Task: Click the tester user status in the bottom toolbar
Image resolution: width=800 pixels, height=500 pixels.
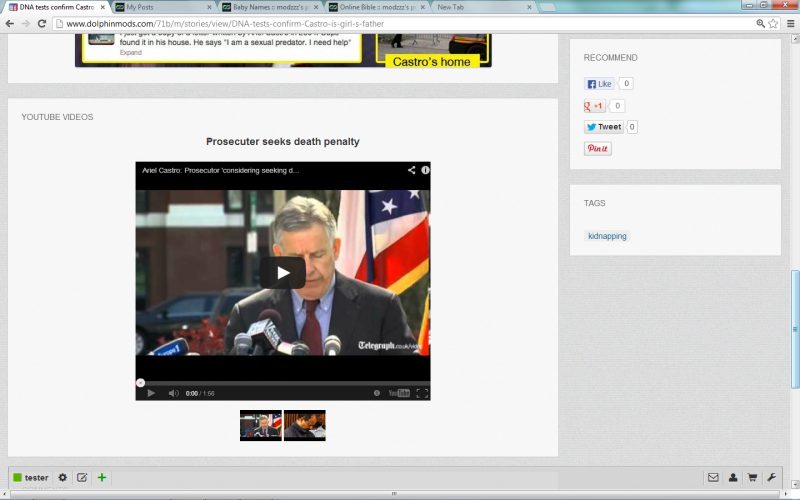Action: (x=31, y=478)
